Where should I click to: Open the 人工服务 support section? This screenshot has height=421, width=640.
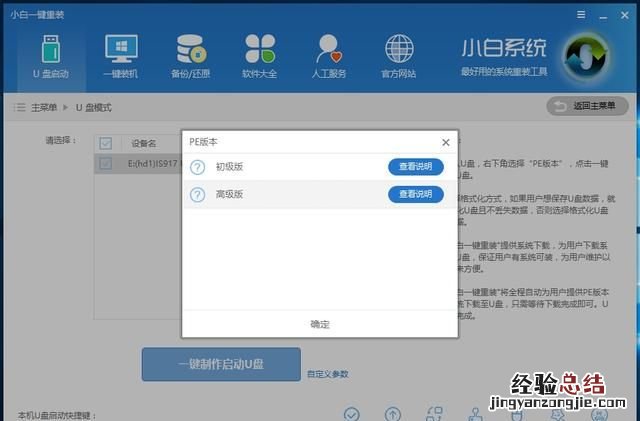click(x=329, y=56)
